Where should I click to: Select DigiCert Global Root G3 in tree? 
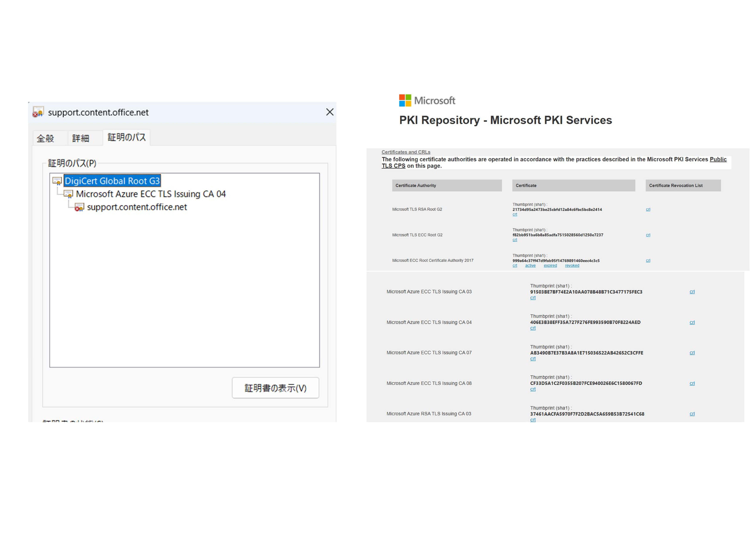point(112,181)
